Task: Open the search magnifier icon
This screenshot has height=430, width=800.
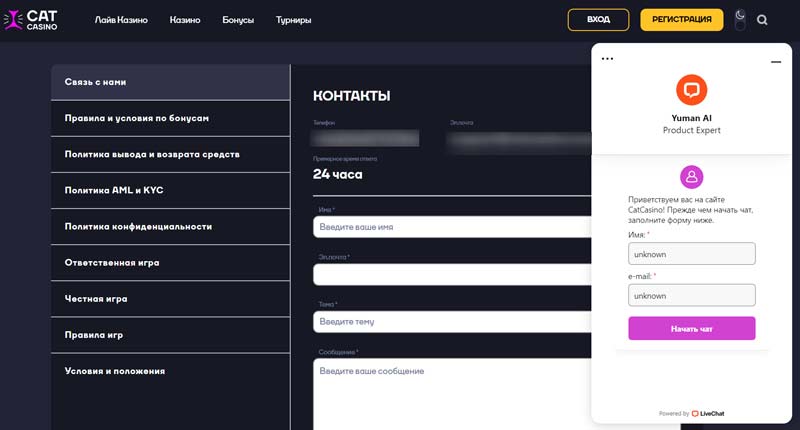Action: [x=762, y=20]
